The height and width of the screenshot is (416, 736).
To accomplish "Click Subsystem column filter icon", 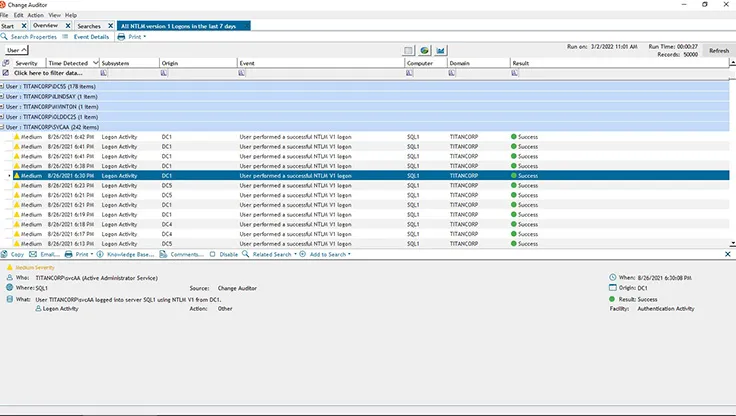I will click(103, 73).
